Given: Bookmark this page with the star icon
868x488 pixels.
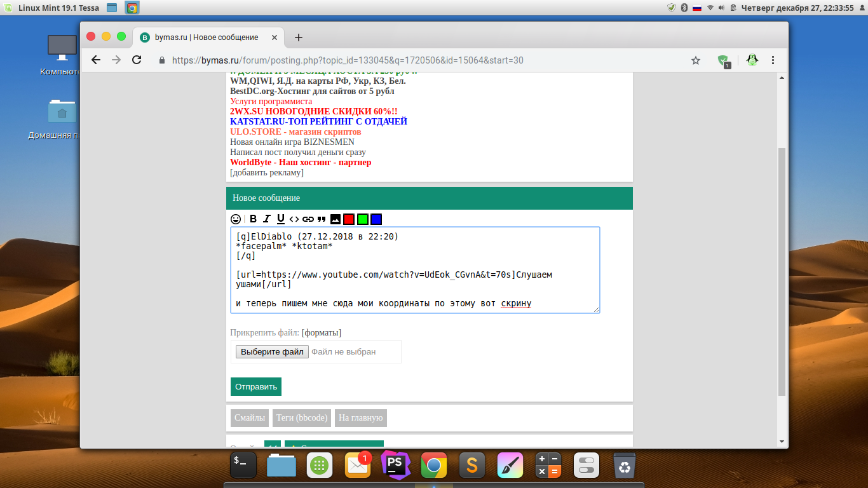Looking at the screenshot, I should click(696, 60).
